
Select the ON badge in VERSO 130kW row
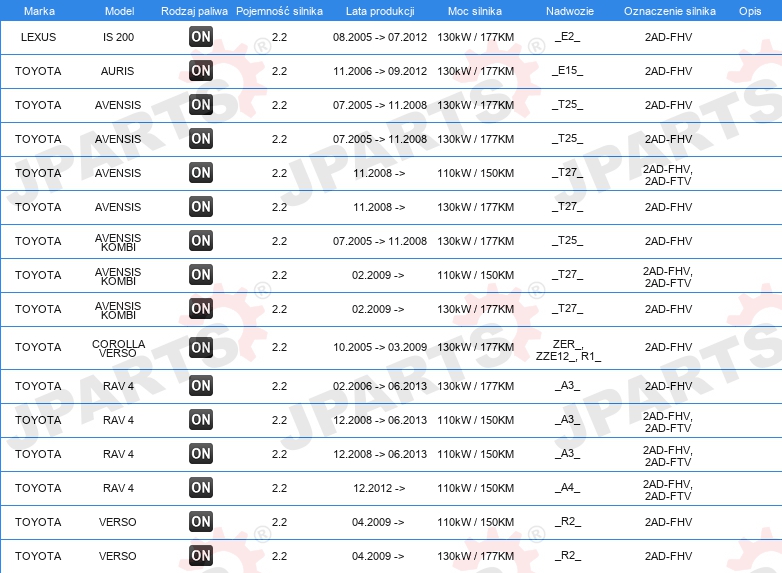point(201,555)
